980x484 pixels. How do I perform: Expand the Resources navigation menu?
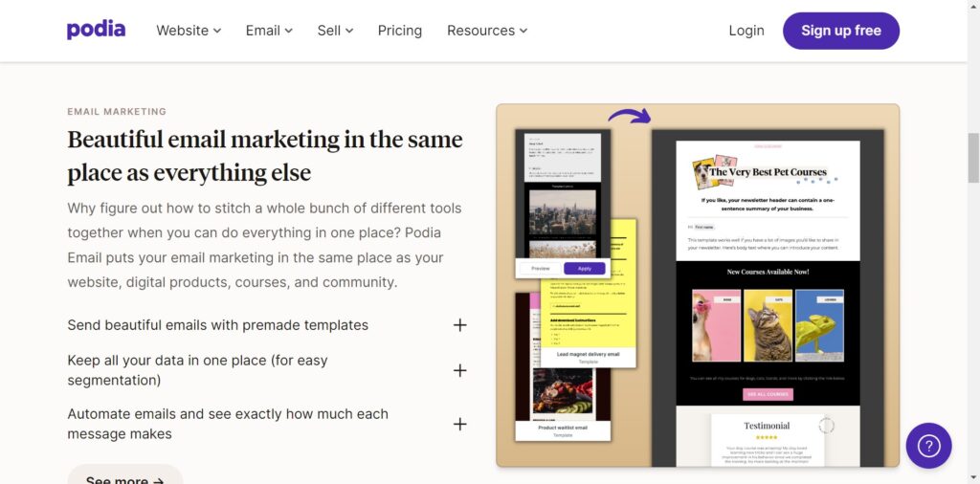[x=487, y=31]
